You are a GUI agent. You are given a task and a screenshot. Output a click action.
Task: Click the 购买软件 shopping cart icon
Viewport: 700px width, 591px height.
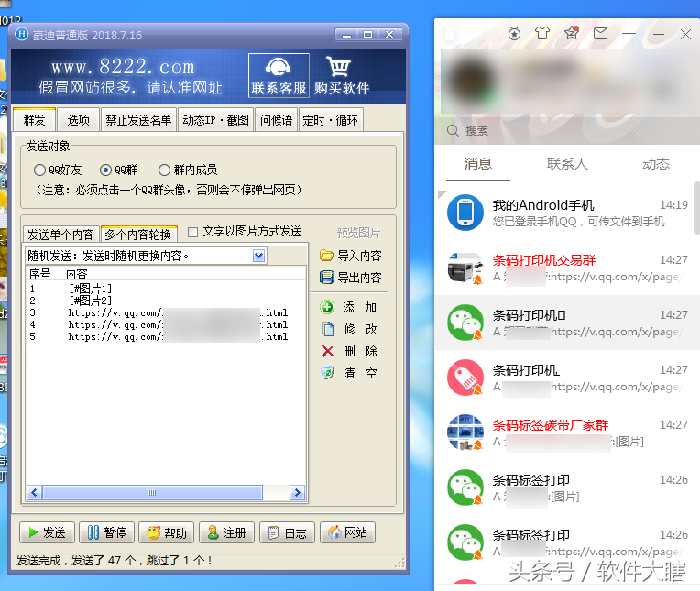pos(341,75)
